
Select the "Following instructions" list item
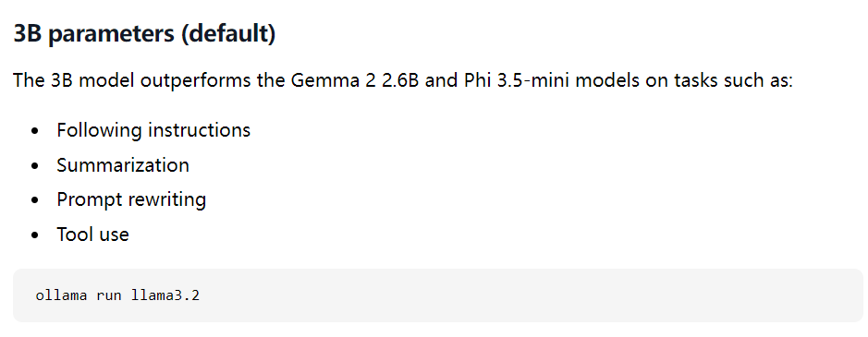[x=153, y=130]
